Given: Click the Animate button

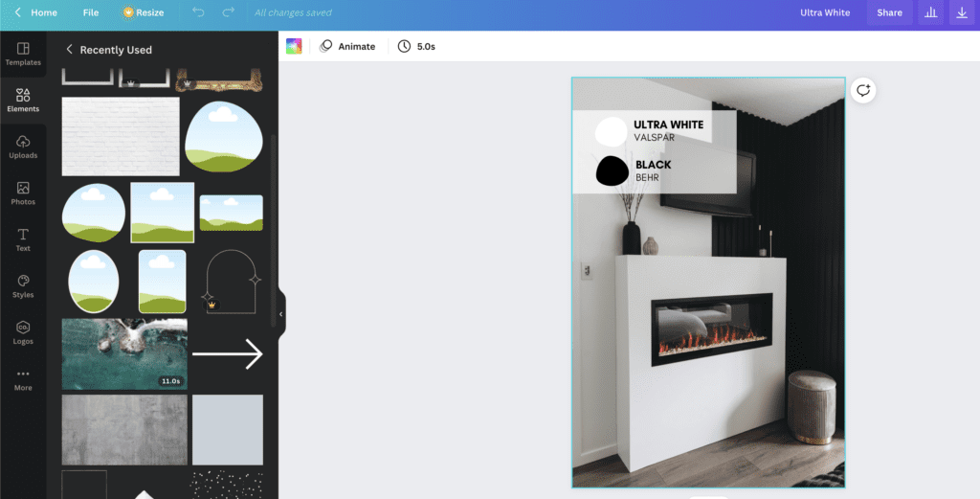Looking at the screenshot, I should (x=347, y=46).
